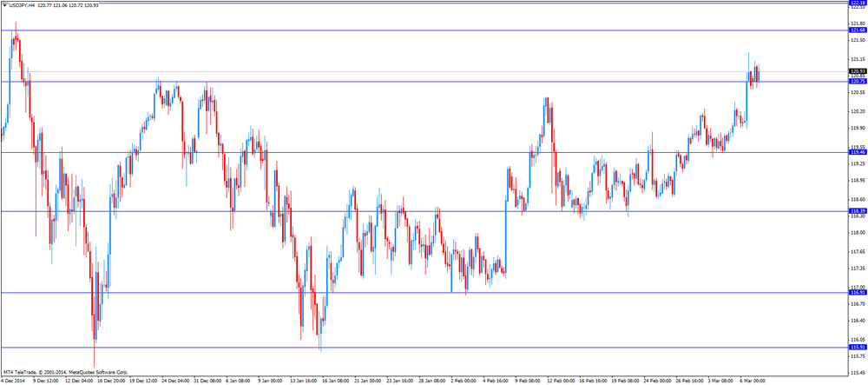This screenshot has height=385, width=868.
Task: Click the 24 Feb 00:00 time label
Action: coord(657,382)
